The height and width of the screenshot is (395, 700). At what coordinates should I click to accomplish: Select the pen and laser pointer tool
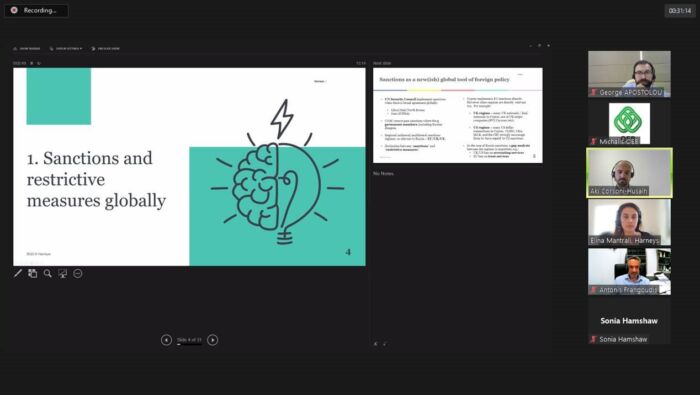18,273
